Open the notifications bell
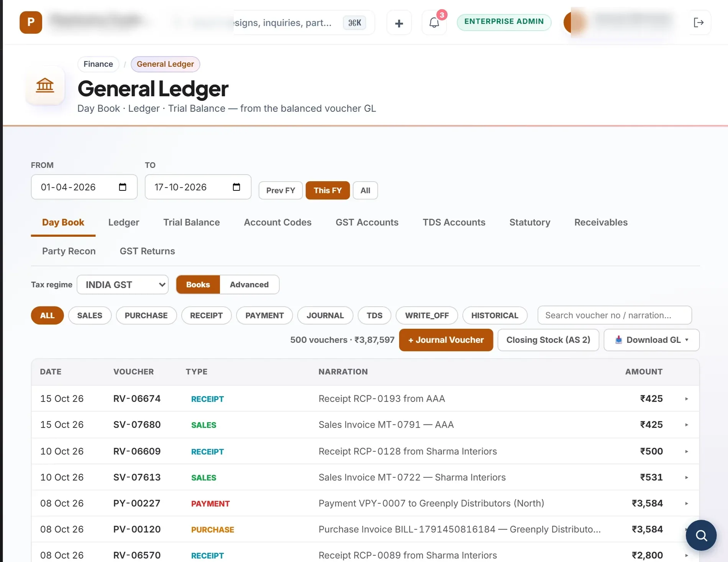The width and height of the screenshot is (728, 562). pyautogui.click(x=434, y=23)
